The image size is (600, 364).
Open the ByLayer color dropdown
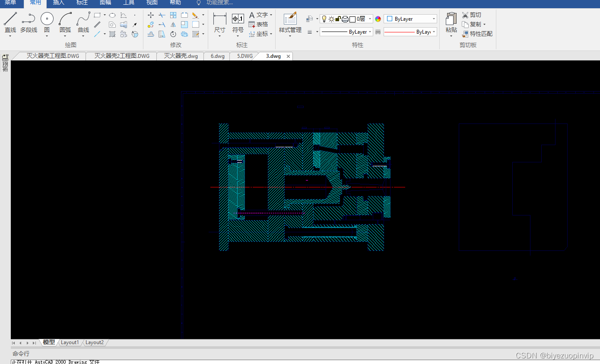(410, 19)
